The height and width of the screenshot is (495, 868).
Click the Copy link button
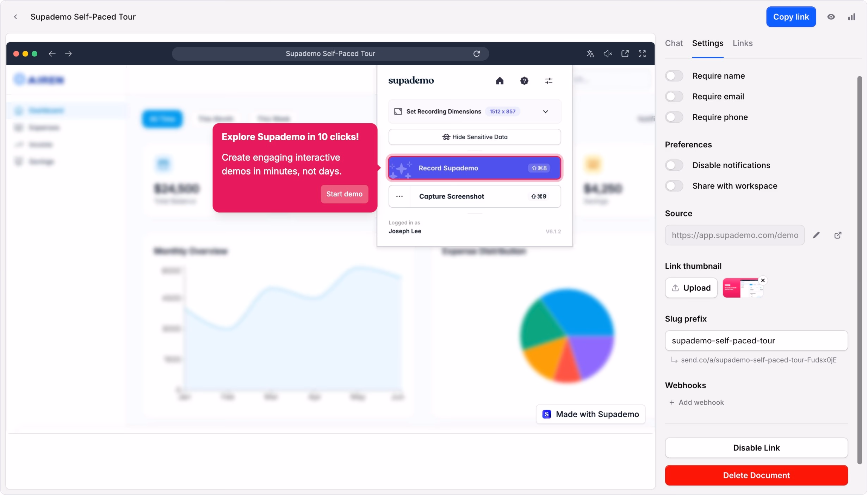[x=791, y=17]
